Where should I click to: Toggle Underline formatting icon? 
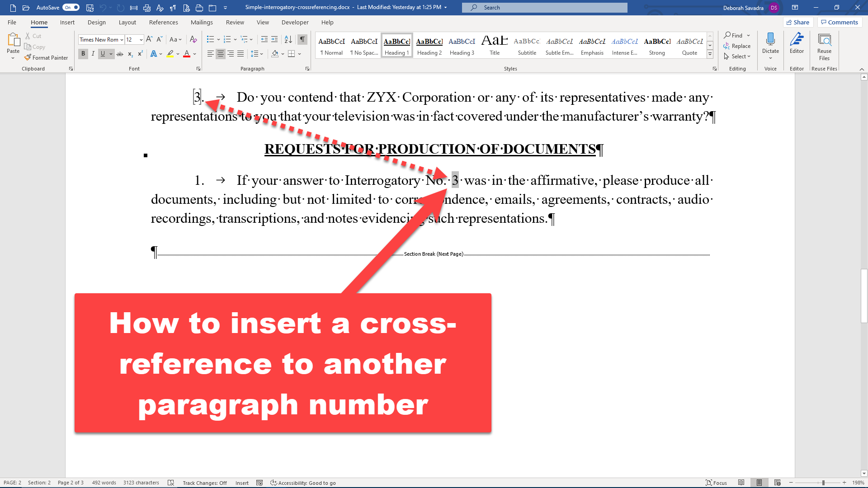(103, 54)
